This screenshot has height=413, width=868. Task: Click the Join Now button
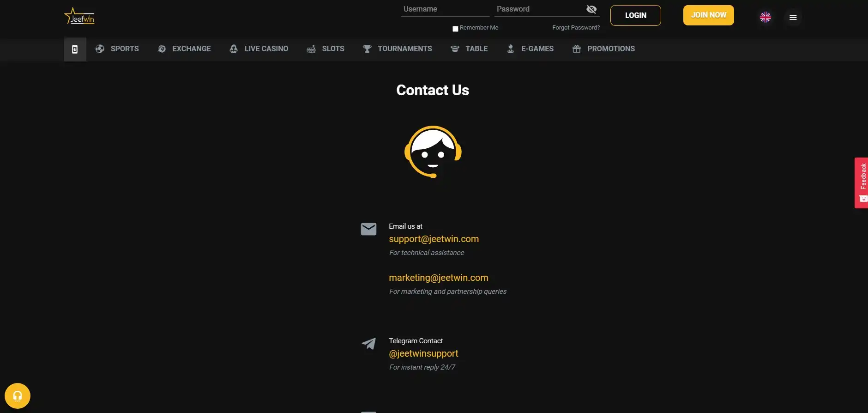[708, 15]
